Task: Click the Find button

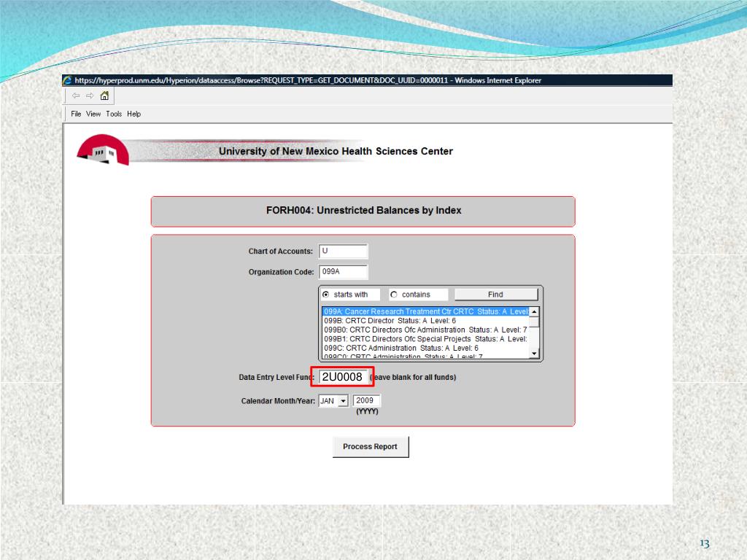Action: [496, 295]
